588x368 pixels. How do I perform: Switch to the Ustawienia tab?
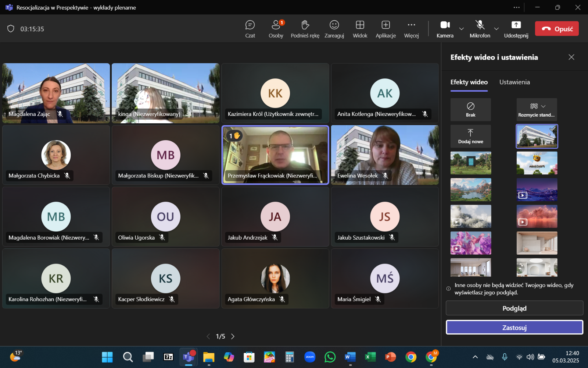pos(514,82)
